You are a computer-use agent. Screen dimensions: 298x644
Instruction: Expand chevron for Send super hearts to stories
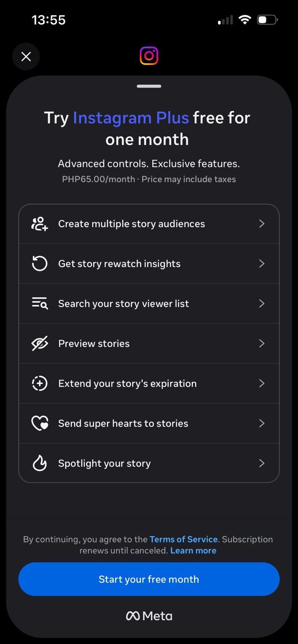(x=261, y=423)
